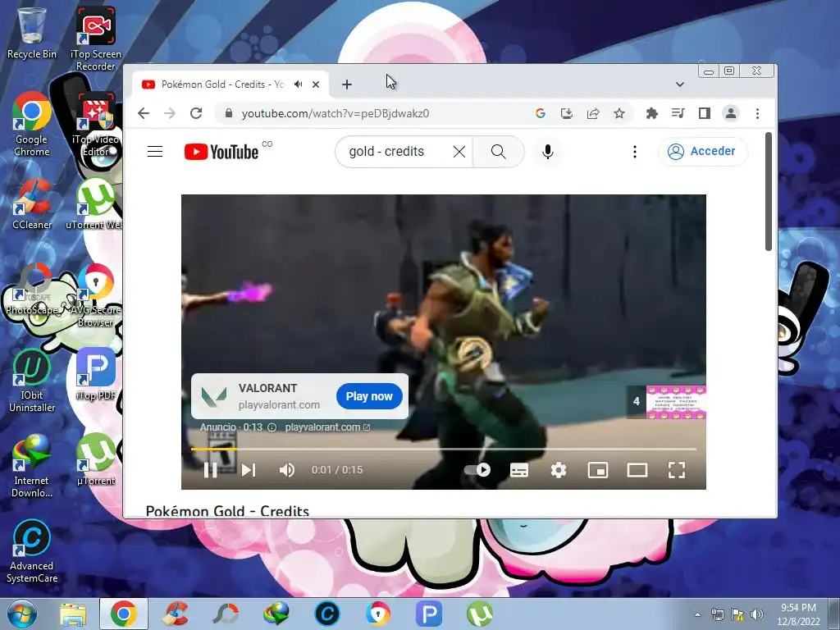Show hidden tray icons arrow
Image resolution: width=840 pixels, height=630 pixels.
tap(697, 614)
